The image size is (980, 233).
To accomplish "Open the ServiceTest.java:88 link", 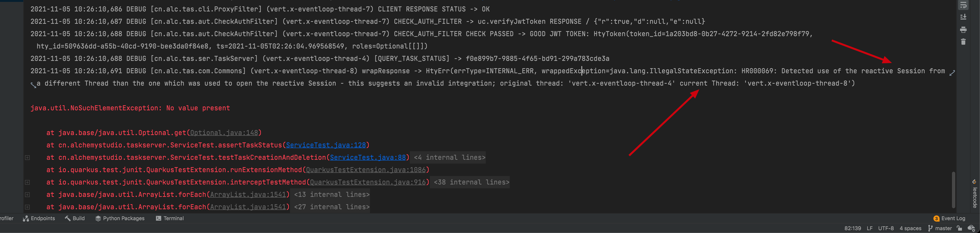I will (368, 158).
